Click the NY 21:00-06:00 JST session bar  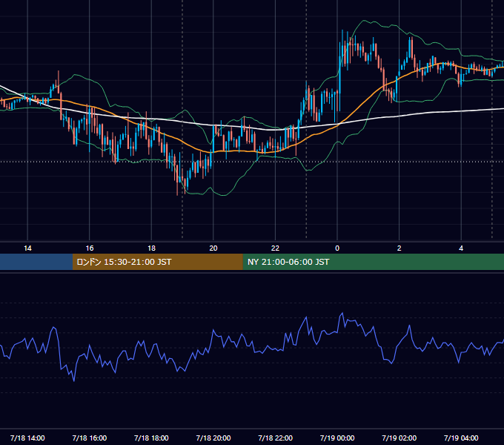pos(373,262)
